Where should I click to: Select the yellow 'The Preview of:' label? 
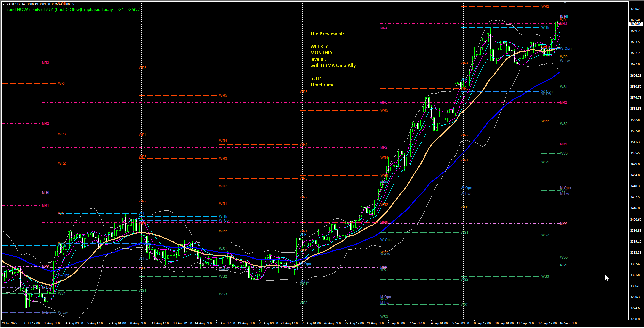pos(327,34)
